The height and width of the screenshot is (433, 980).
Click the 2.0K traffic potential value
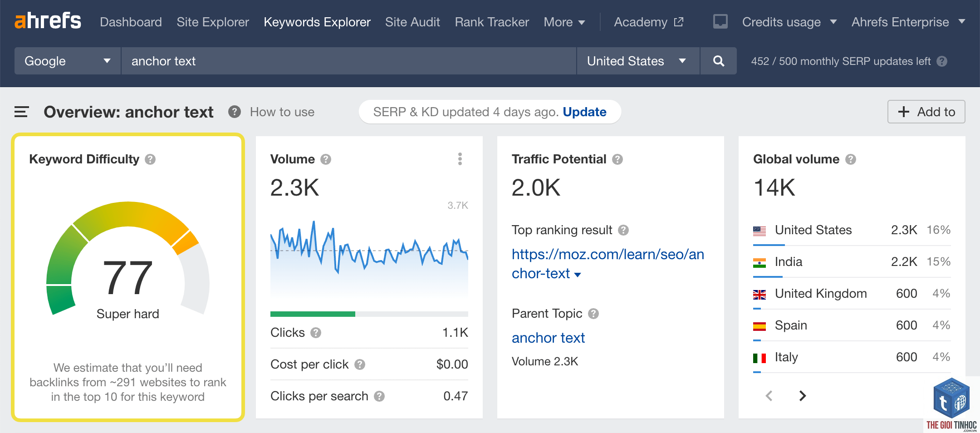[536, 187]
